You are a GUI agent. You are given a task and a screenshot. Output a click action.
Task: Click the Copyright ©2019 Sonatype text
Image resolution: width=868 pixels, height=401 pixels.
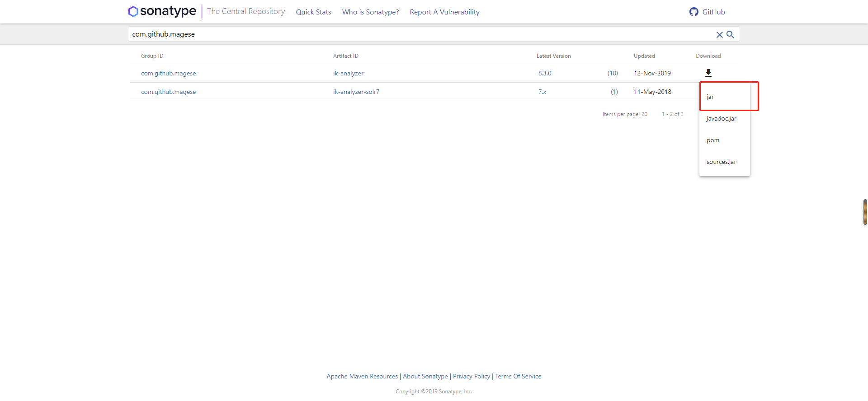[x=434, y=392]
